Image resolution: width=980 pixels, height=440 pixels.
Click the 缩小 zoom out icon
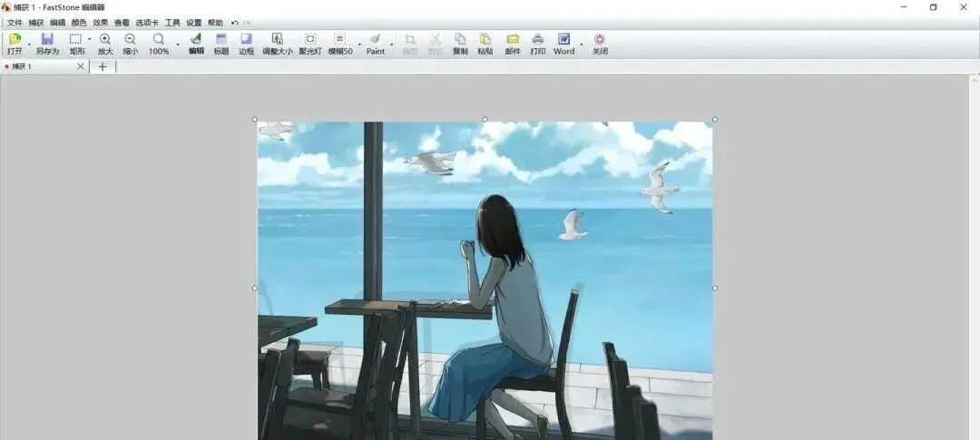click(x=130, y=44)
